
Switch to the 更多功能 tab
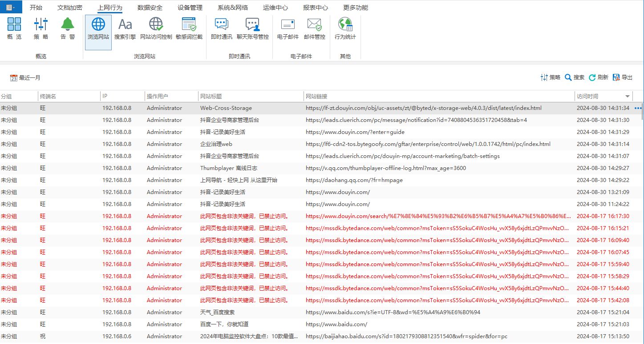click(x=356, y=8)
